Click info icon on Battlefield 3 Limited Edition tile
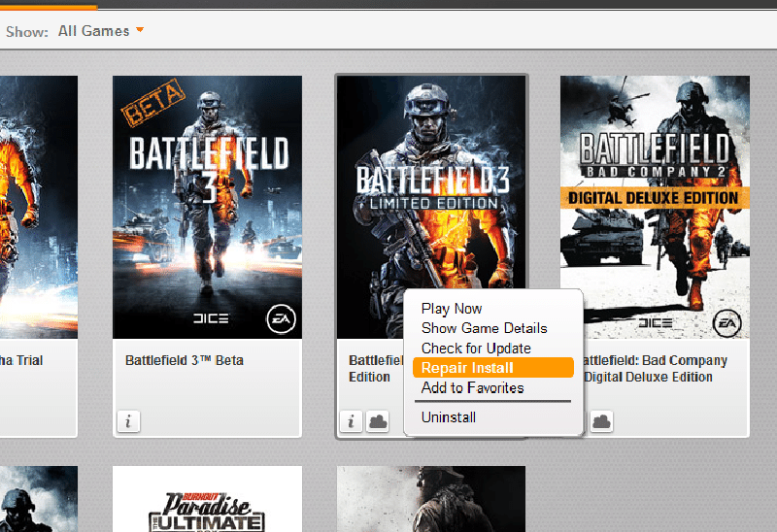The image size is (777, 532). (x=352, y=420)
